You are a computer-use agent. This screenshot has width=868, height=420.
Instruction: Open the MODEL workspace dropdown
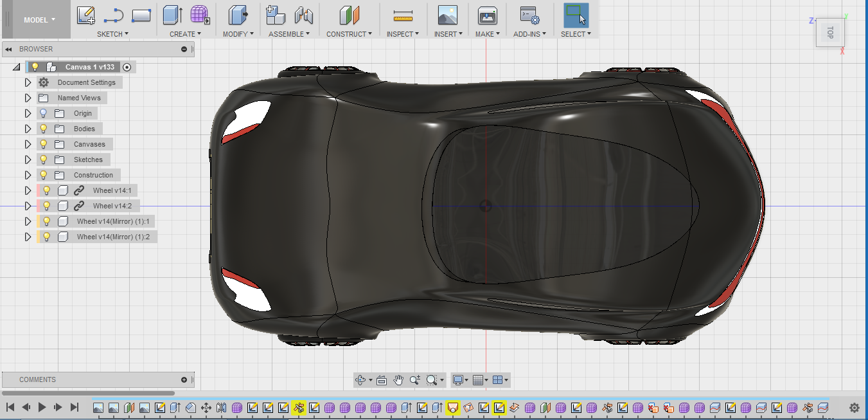[x=39, y=20]
